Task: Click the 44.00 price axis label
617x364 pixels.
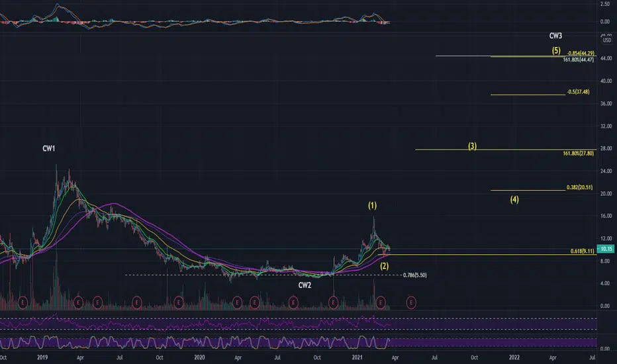Action: [606, 58]
